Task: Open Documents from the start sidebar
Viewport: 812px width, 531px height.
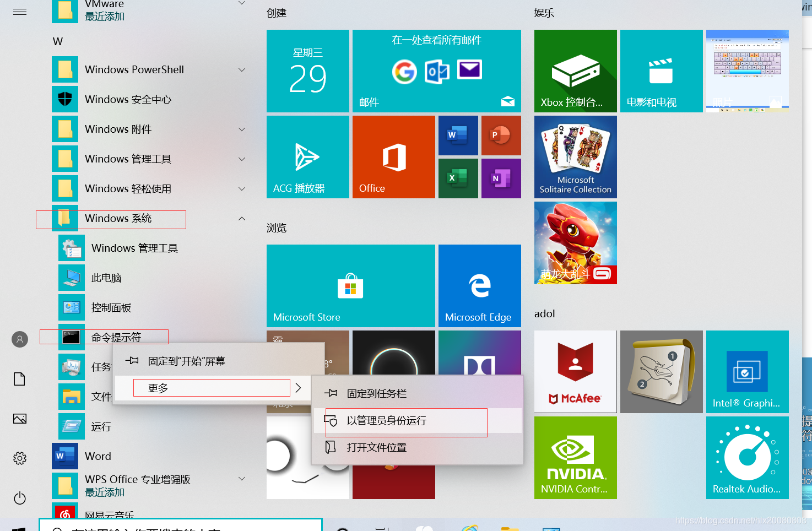Action: 20,379
